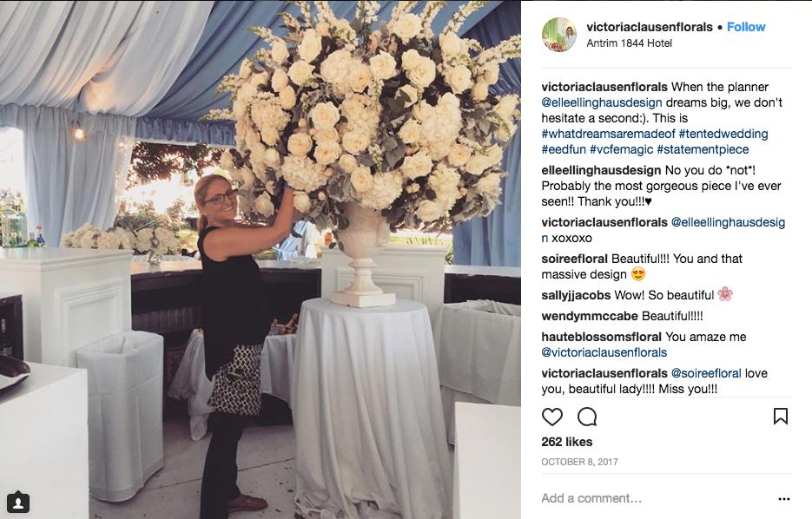Open @victoriaclausenflorals mention in hauteblossomsfloral comment

point(604,353)
